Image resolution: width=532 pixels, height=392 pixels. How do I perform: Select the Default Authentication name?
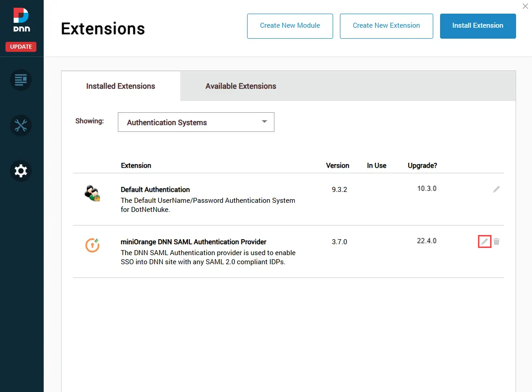(155, 190)
